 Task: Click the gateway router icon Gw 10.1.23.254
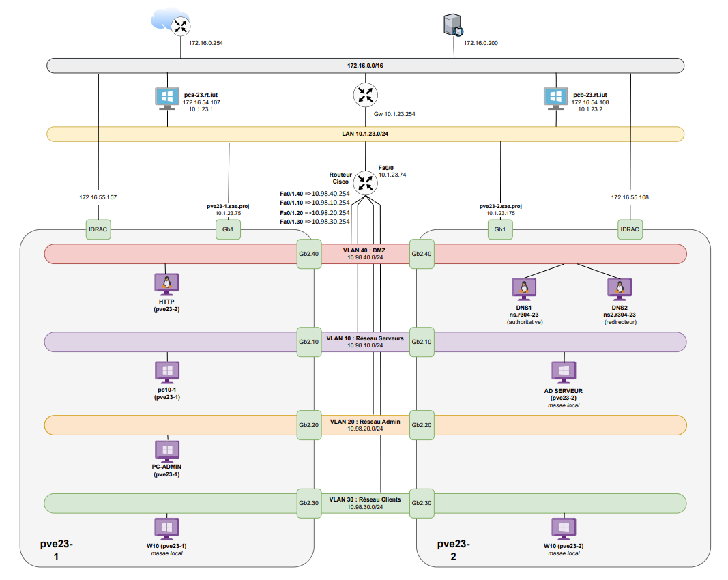click(366, 95)
